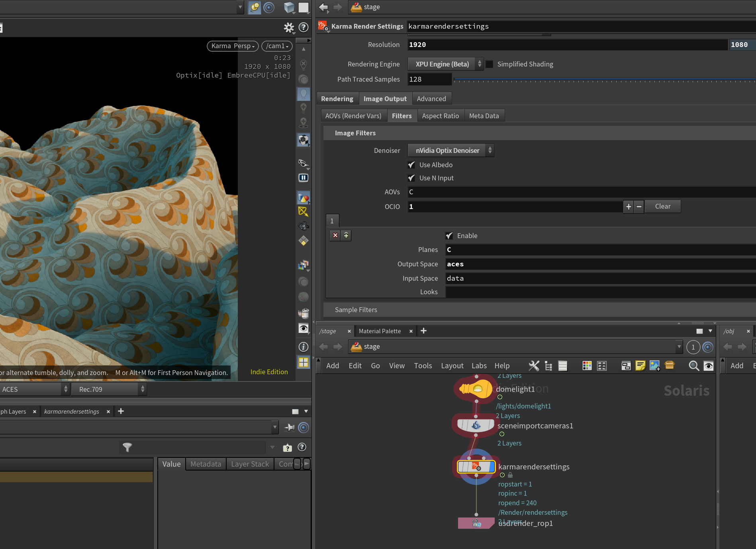Click the Indie Edition link in viewport

269,372
